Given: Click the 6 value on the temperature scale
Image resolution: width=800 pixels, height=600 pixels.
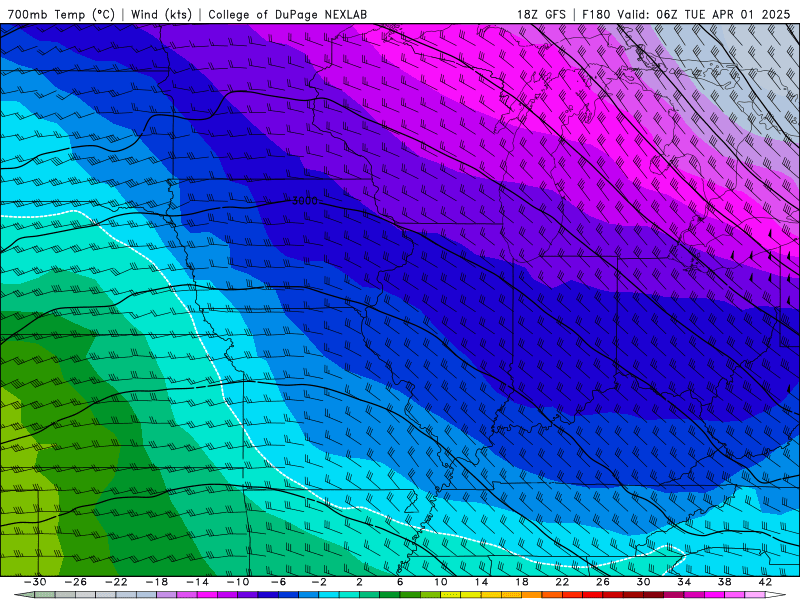Looking at the screenshot, I should coord(400,582).
